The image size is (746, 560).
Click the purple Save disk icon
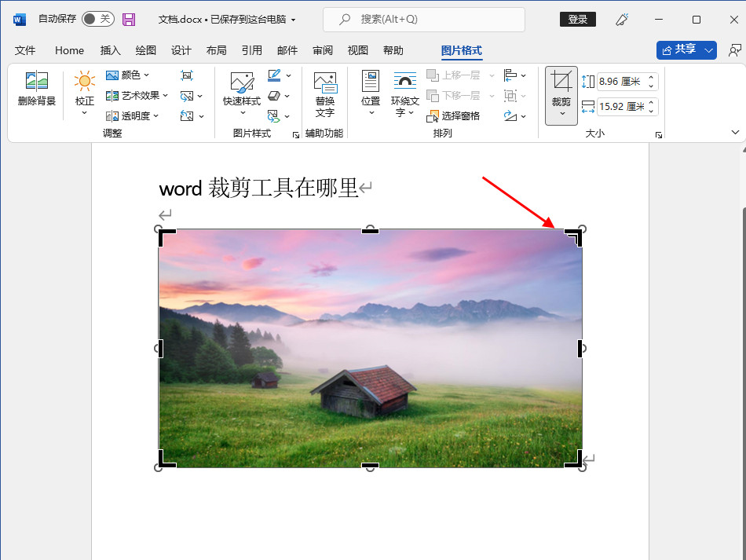pos(129,20)
